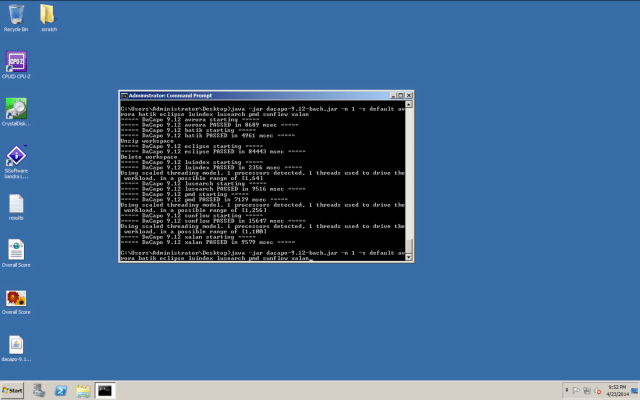Click the muted speaker volume icon
640x400 pixels.
click(x=598, y=391)
